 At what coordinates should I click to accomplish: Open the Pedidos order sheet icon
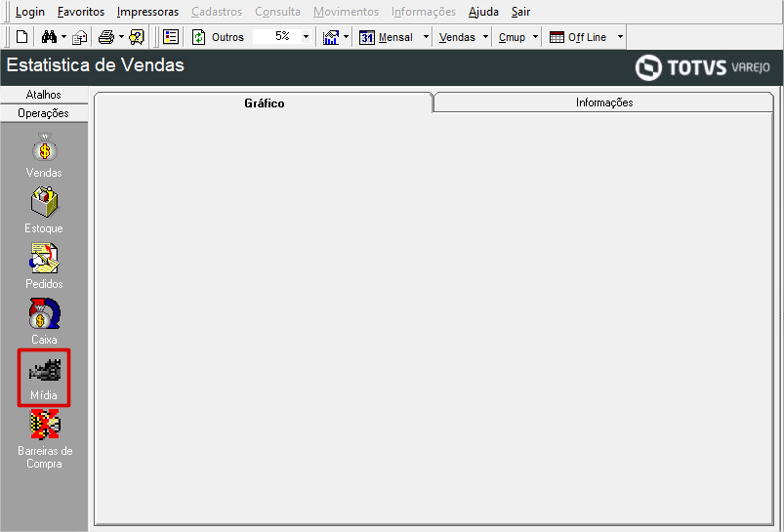pyautogui.click(x=45, y=258)
